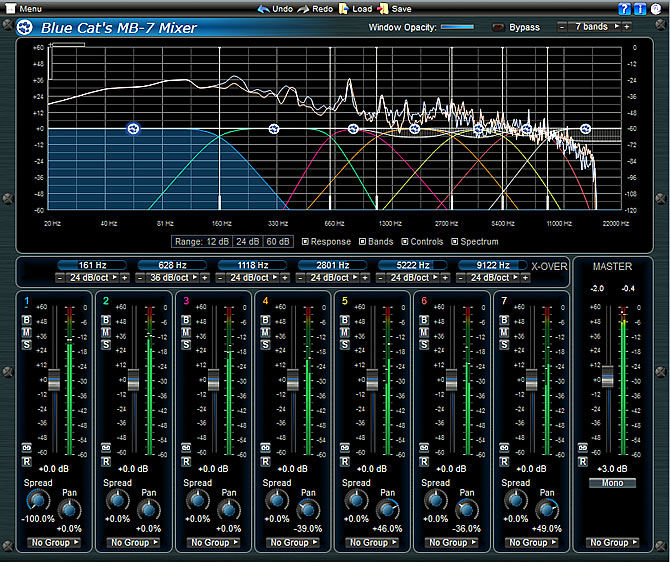Reset band 1 with R button
670x562 pixels.
(26, 462)
